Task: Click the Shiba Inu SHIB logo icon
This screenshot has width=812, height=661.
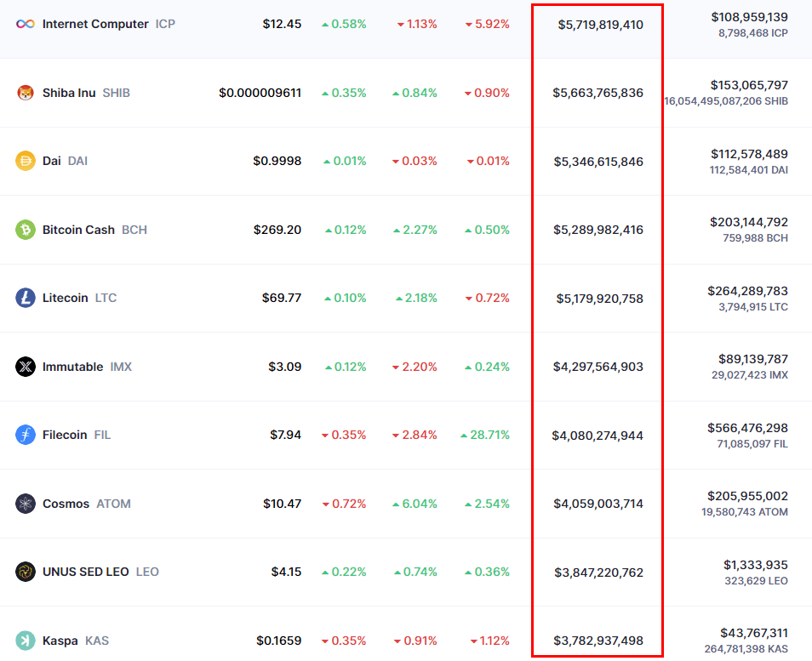Action: pyautogui.click(x=24, y=93)
